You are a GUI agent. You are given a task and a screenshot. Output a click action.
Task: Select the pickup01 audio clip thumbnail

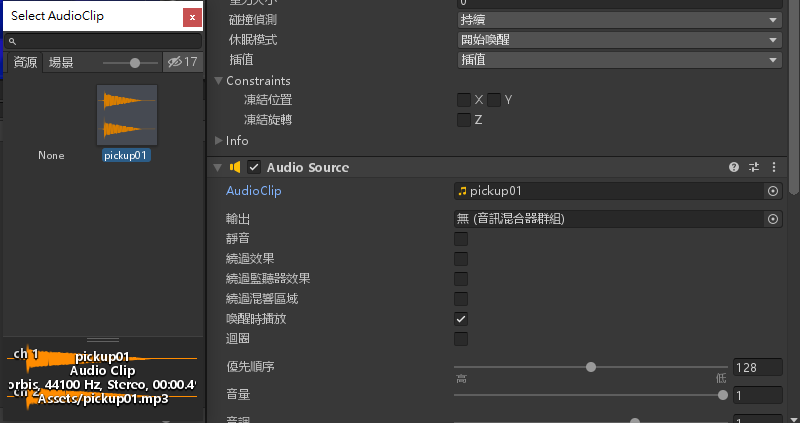pyautogui.click(x=126, y=115)
